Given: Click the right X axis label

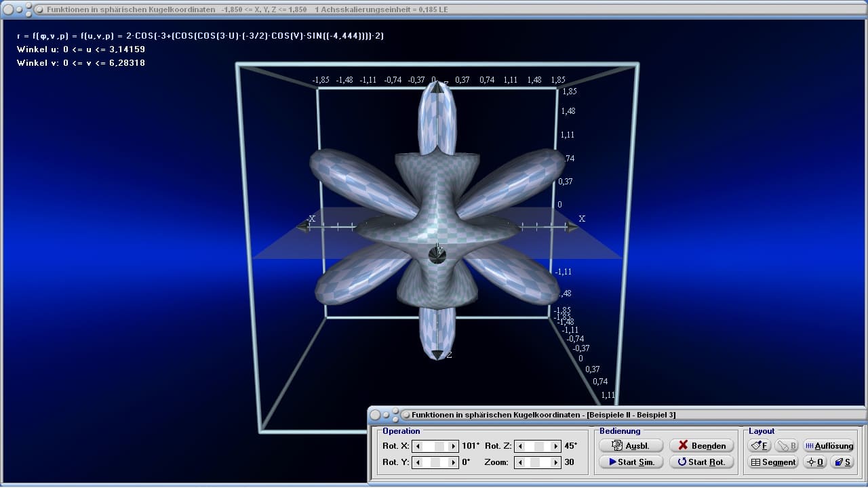Looking at the screenshot, I should pyautogui.click(x=582, y=219).
